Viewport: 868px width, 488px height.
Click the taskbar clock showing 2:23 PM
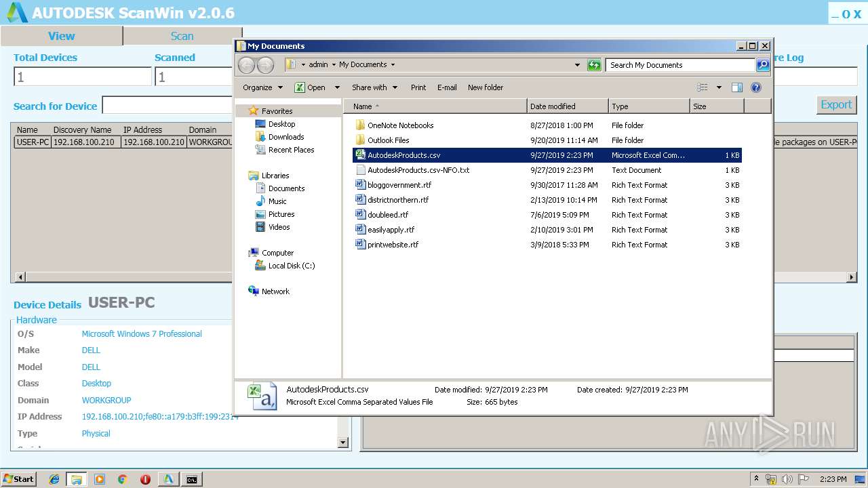(833, 479)
